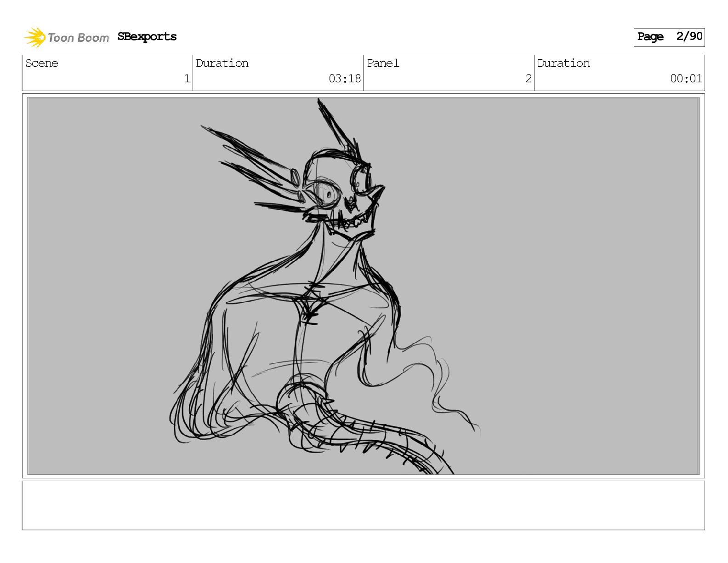Click the panel Duration header label
728x563 pixels.
coord(563,63)
